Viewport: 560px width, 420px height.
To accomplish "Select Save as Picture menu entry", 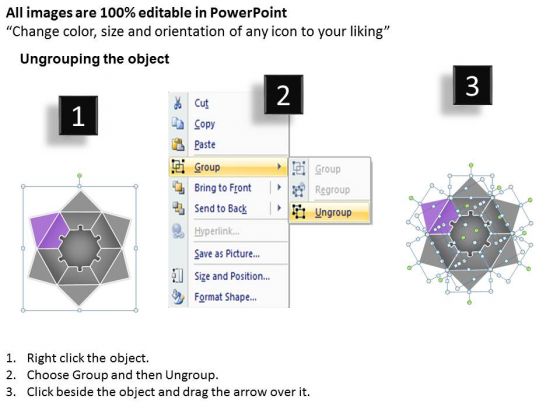I will [227, 254].
